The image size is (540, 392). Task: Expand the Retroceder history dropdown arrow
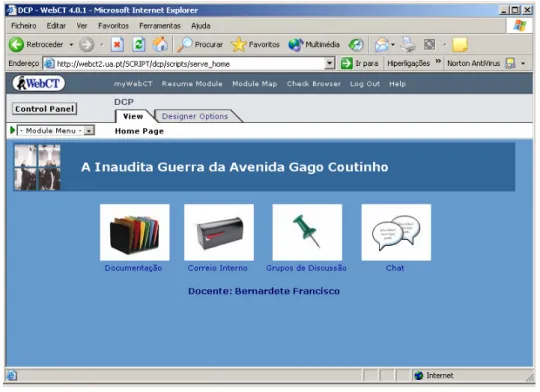click(71, 45)
